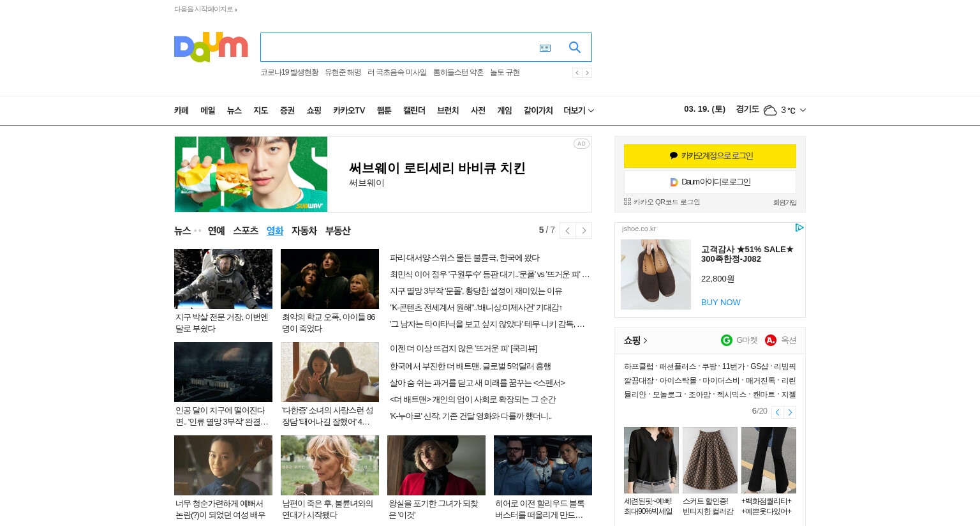
Task: Click 마이더스비 shopping mall link
Action: click(x=721, y=381)
